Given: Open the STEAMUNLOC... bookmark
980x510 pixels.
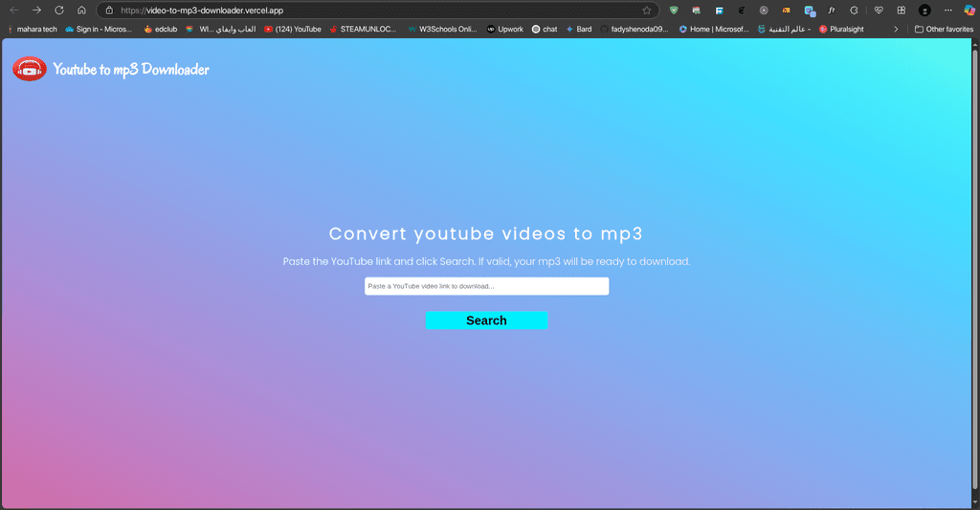Looking at the screenshot, I should coord(363,29).
